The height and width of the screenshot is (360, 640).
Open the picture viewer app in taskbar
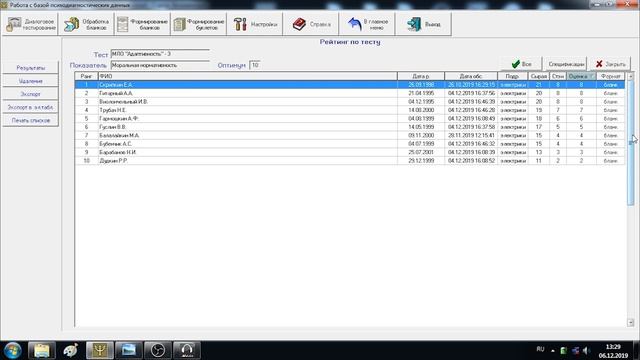(x=129, y=350)
